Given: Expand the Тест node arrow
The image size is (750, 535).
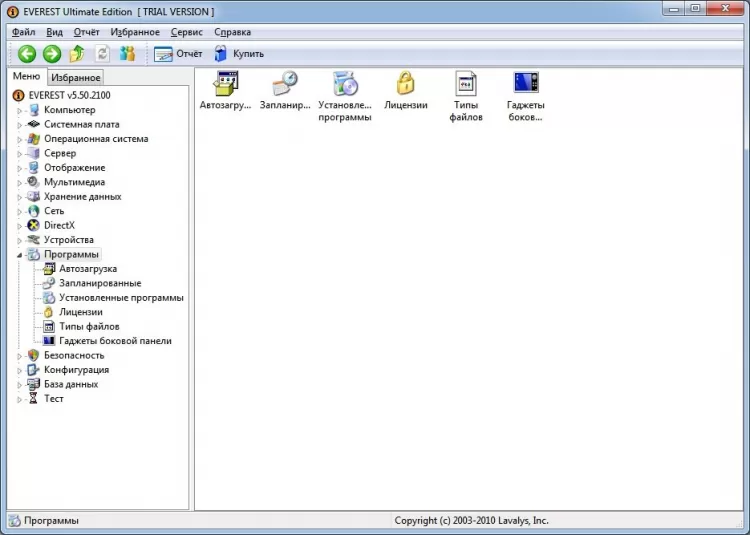Looking at the screenshot, I should pyautogui.click(x=20, y=399).
